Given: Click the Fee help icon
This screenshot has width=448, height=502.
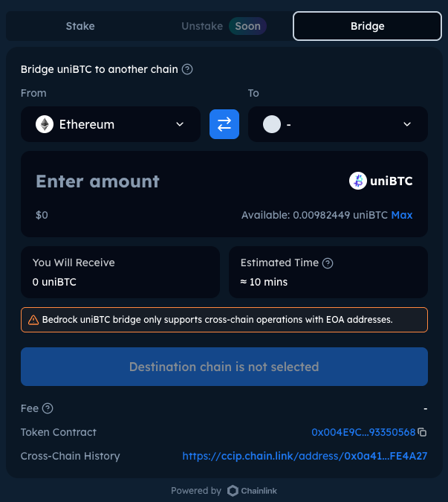Looking at the screenshot, I should pos(48,408).
